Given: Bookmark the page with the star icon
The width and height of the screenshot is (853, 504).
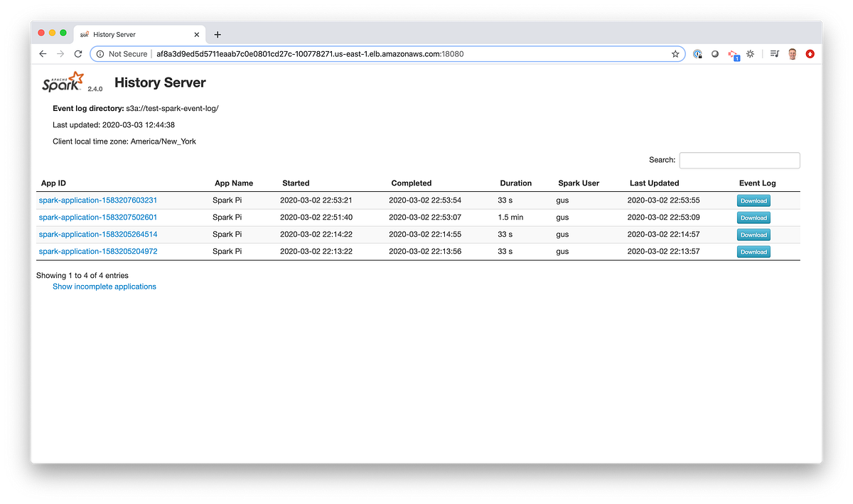Looking at the screenshot, I should [674, 53].
